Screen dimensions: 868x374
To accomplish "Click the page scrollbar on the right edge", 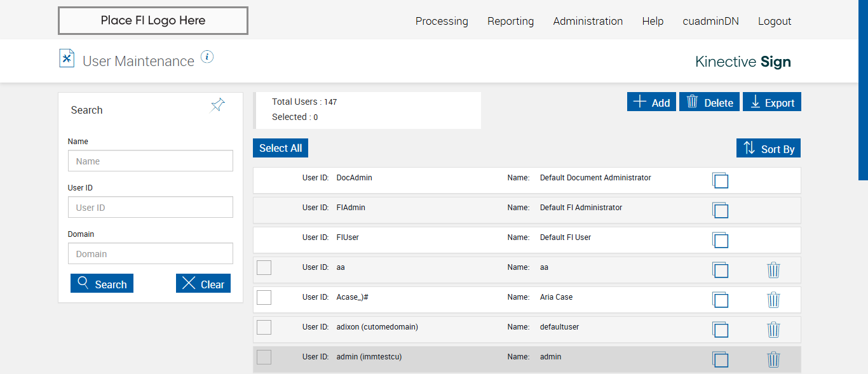I will click(863, 89).
